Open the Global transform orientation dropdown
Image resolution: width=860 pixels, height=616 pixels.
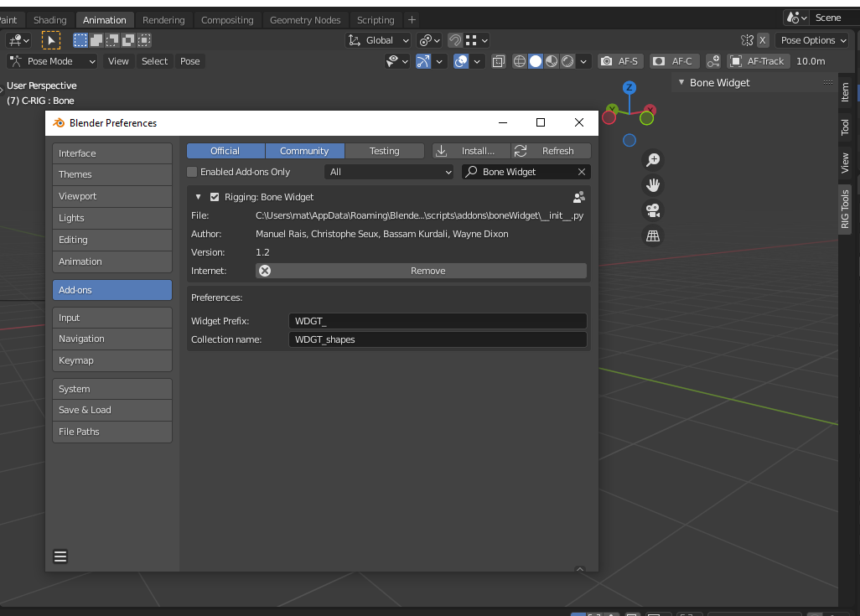[x=377, y=39]
